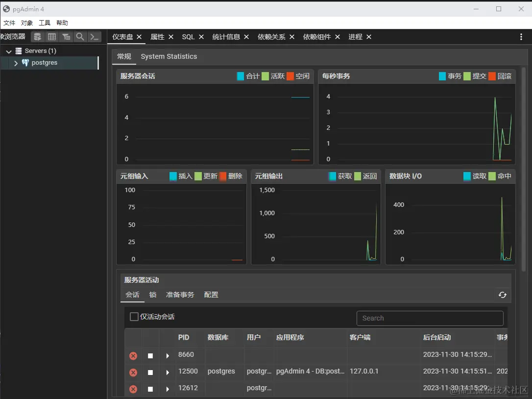
Task: Expand details for PID 12612 row
Action: pyautogui.click(x=167, y=389)
